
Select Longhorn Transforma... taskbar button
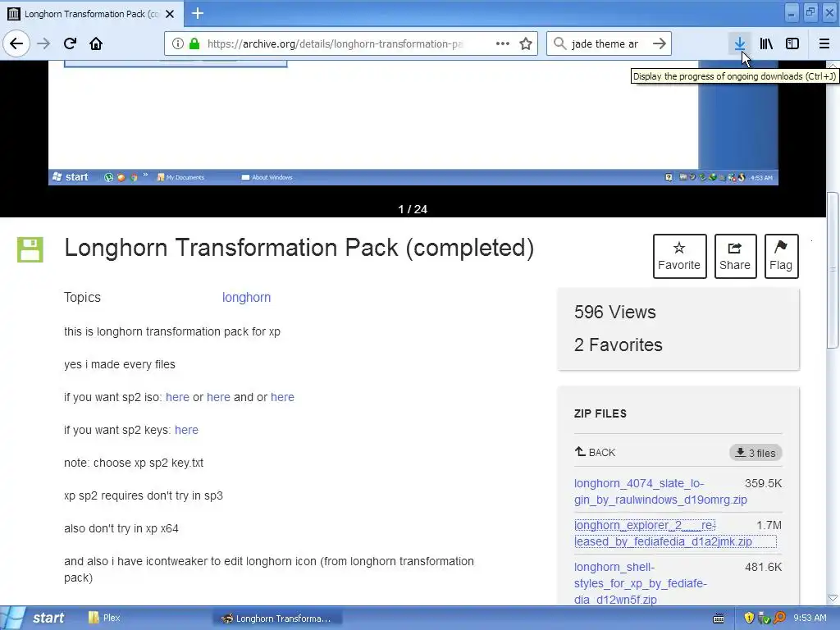(277, 619)
